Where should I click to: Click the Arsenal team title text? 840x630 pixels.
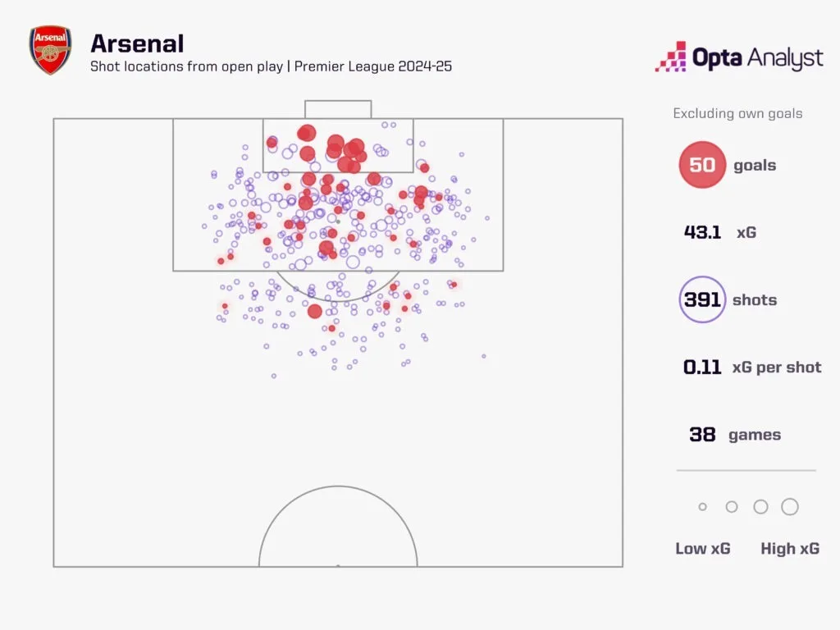coord(137,43)
